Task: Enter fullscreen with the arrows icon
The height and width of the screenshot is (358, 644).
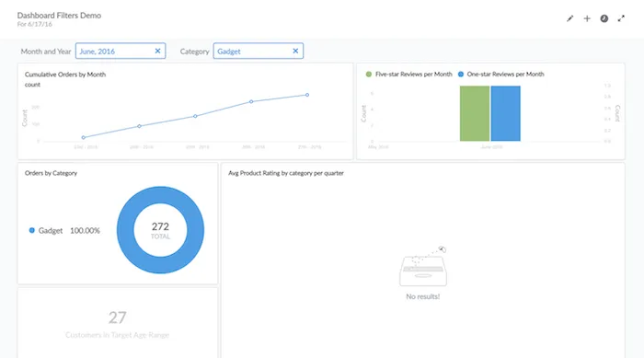Action: tap(621, 18)
